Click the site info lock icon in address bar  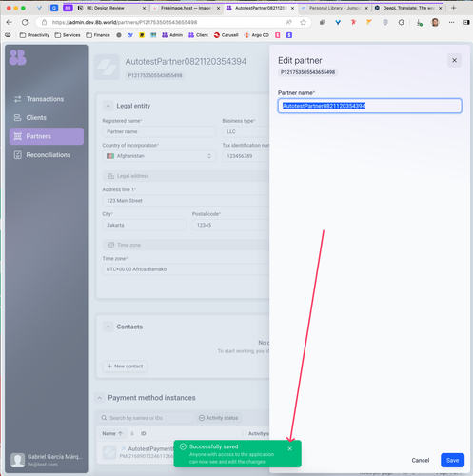(x=45, y=22)
